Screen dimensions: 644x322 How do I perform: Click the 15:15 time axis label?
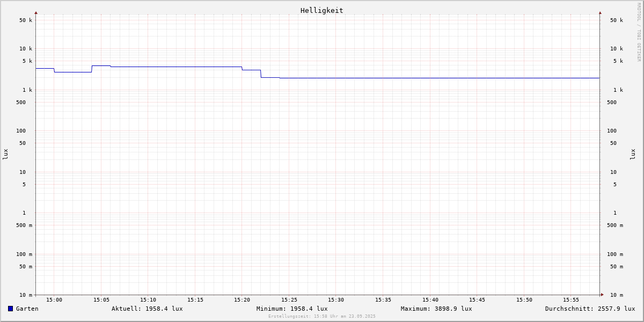tap(195, 300)
